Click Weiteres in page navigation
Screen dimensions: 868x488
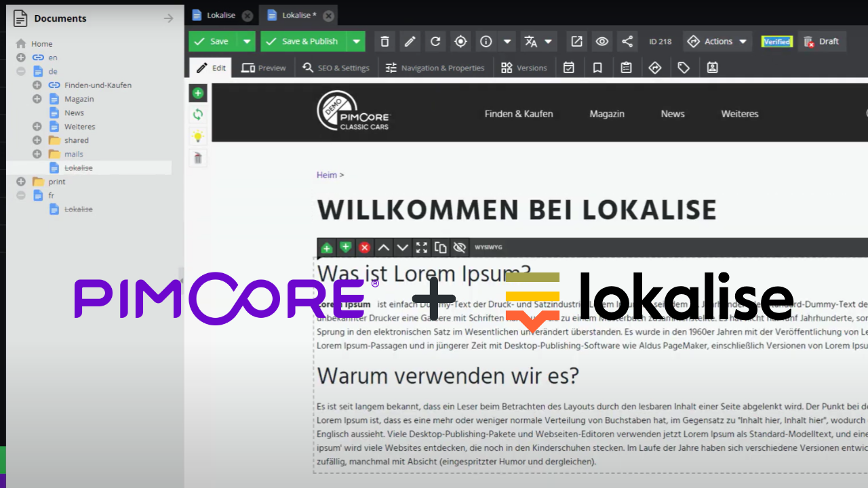click(x=740, y=114)
